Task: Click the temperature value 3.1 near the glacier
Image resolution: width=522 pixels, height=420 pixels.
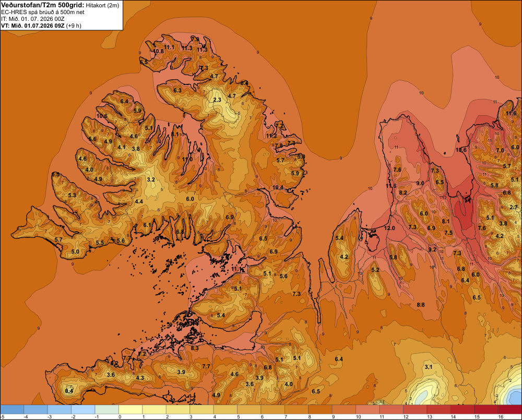Action: 429,367
